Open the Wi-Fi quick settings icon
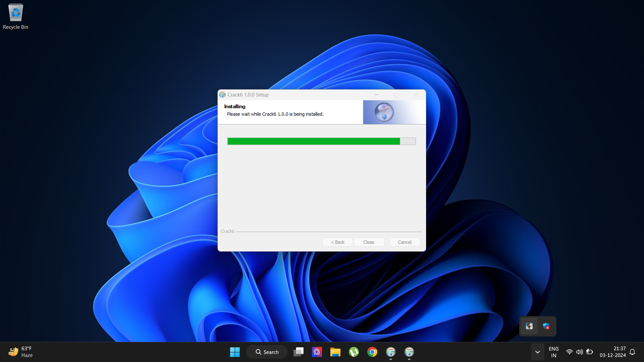 pos(569,352)
